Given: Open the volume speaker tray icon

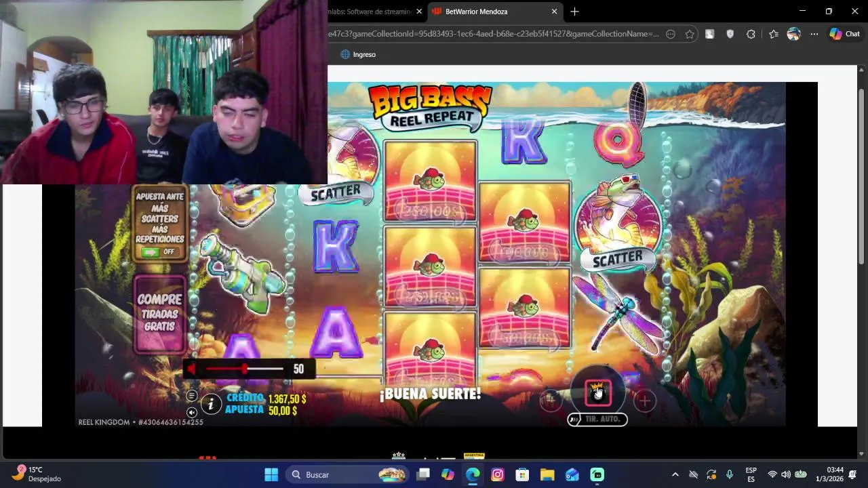Looking at the screenshot, I should (786, 474).
